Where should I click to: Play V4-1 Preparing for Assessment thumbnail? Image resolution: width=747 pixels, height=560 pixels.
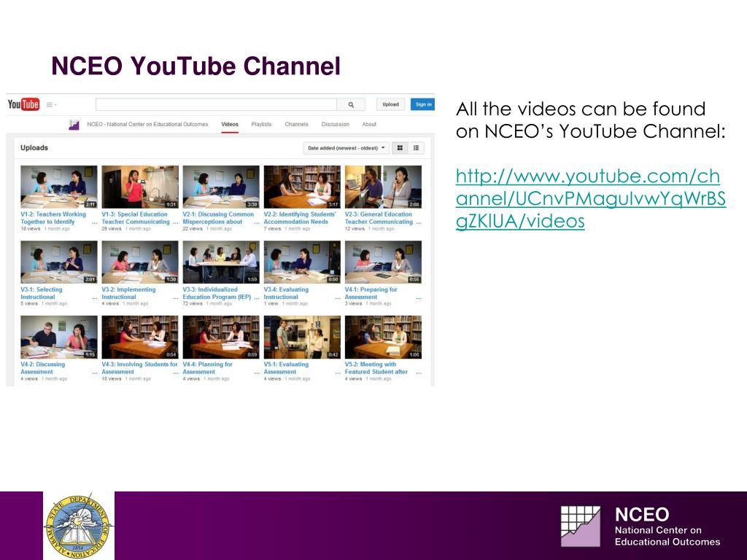coord(383,262)
